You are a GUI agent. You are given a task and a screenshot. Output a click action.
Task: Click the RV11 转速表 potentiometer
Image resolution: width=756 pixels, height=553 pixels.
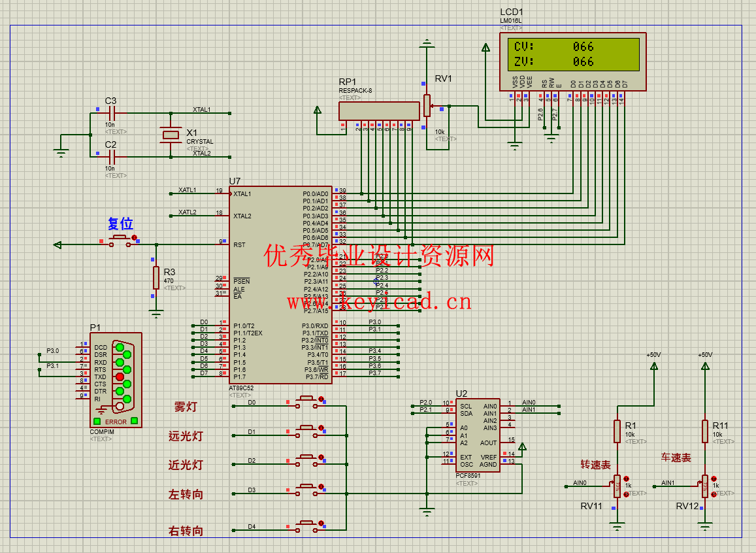617,486
